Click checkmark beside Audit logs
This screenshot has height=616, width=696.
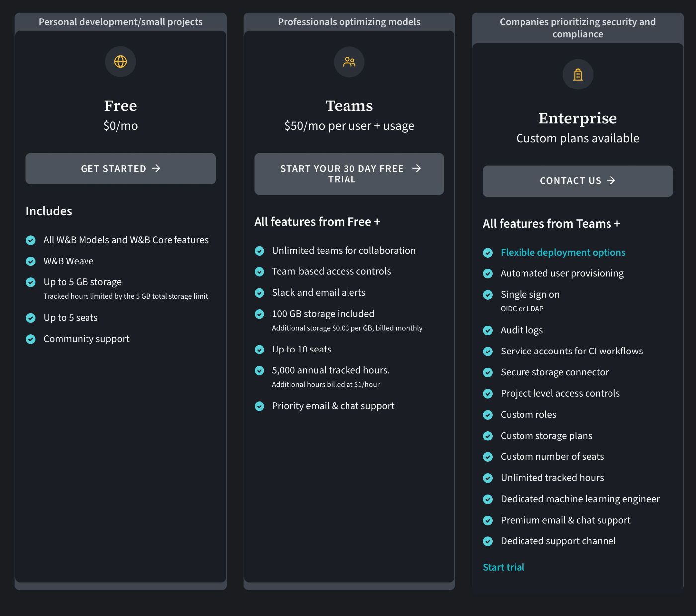(x=488, y=330)
